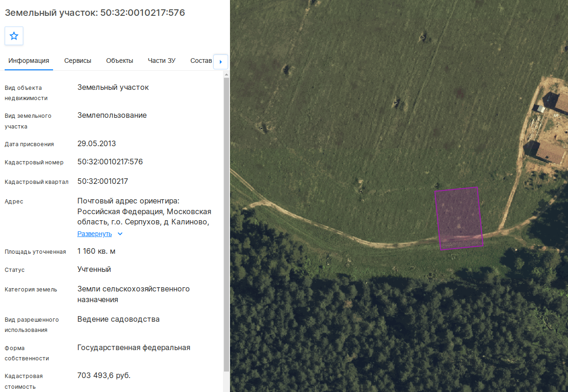Click the area value 1 160 кв. м
Viewport: 568px width, 392px height.
pyautogui.click(x=96, y=251)
